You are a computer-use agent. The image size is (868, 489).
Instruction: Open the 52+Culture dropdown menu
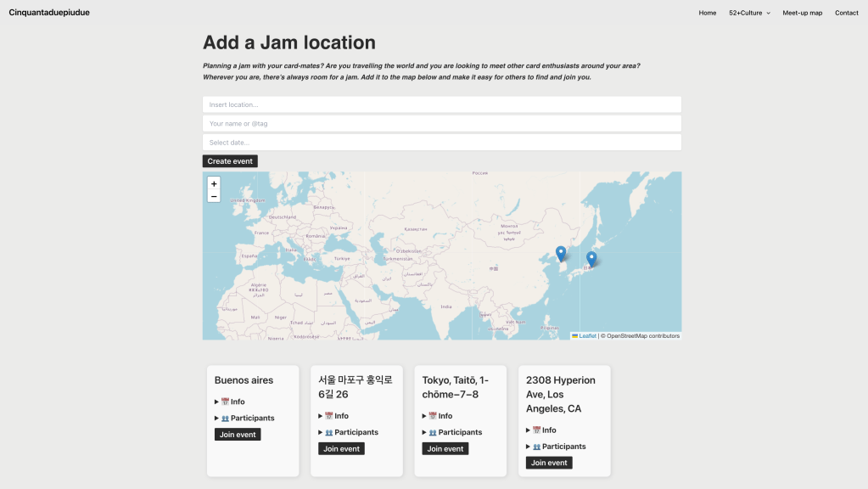coord(749,13)
